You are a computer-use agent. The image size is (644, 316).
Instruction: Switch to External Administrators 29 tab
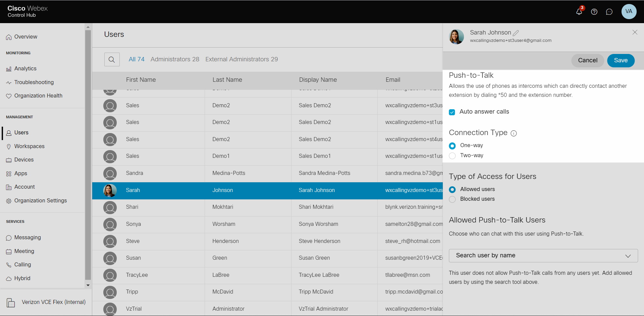(x=241, y=59)
